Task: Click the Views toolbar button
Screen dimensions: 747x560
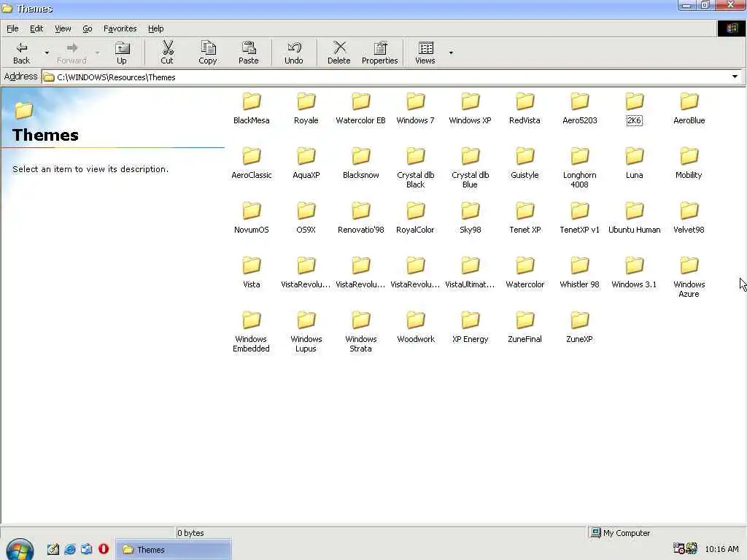Action: point(425,52)
